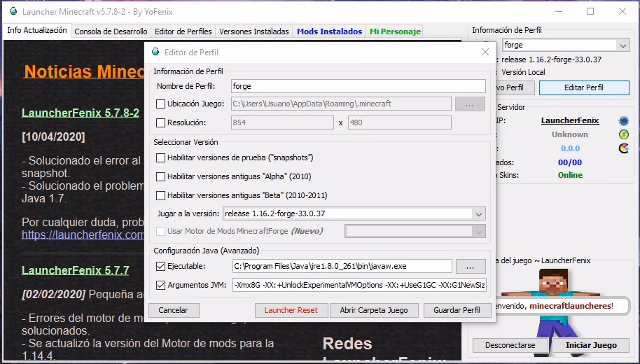Toggle Usar Motor de Mods MinecraftForge checkbox
This screenshot has width=640, height=364.
coord(161,232)
